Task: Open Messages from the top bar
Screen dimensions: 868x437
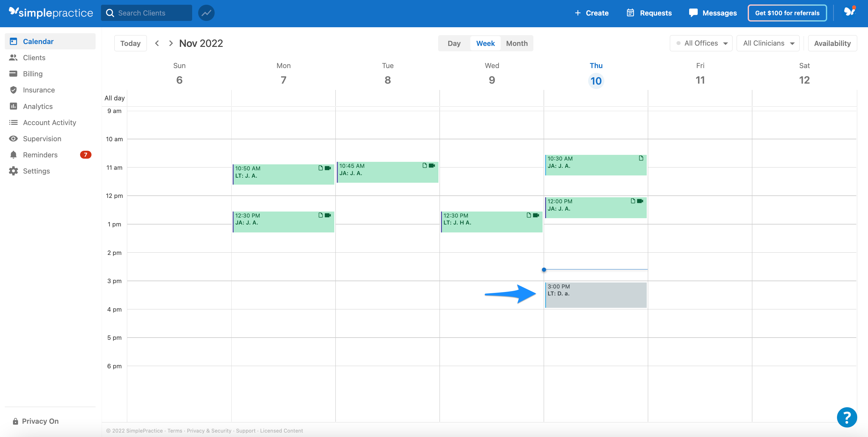Action: (713, 13)
